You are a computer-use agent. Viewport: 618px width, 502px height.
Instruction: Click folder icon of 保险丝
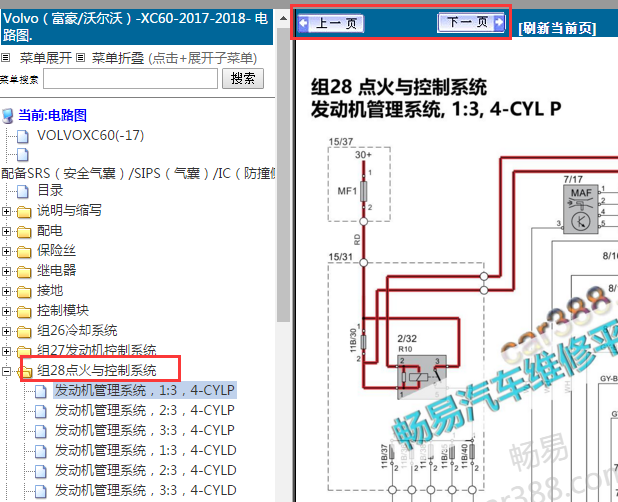24,251
